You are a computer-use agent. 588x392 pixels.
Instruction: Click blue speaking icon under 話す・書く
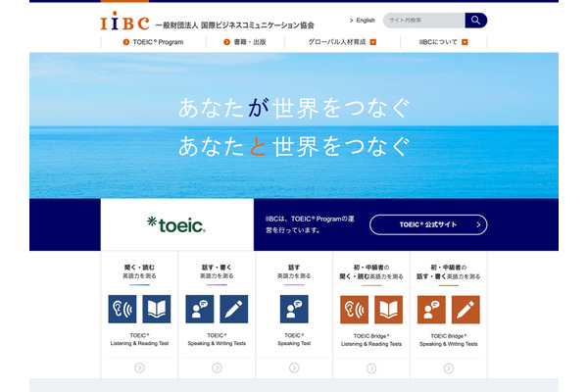click(200, 309)
